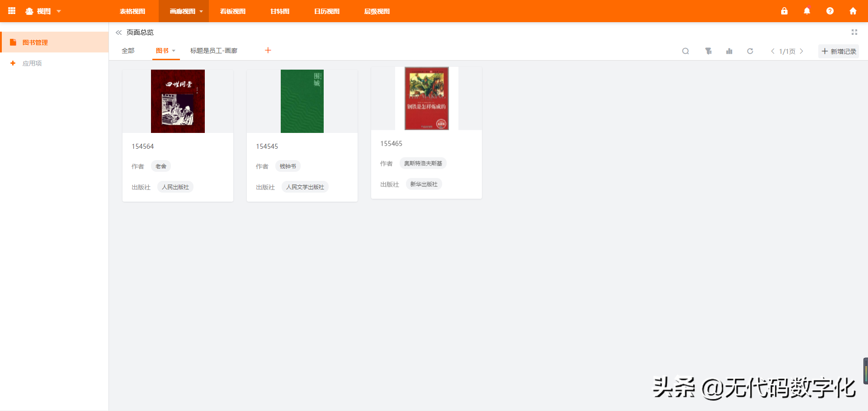Click the 新增记录 button
The width and height of the screenshot is (868, 411).
pos(839,51)
